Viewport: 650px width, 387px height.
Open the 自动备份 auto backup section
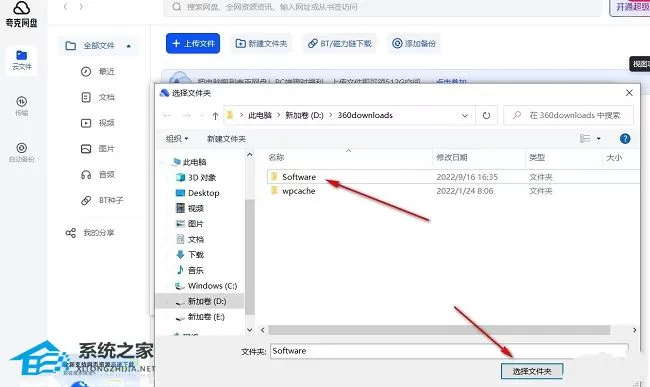22,152
